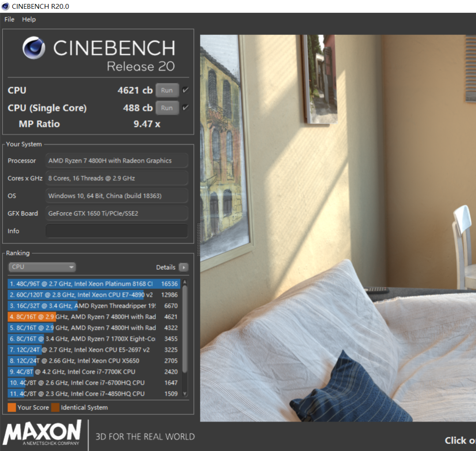This screenshot has width=476, height=451.
Task: Run the CPU multi-core benchmark
Action: [167, 90]
